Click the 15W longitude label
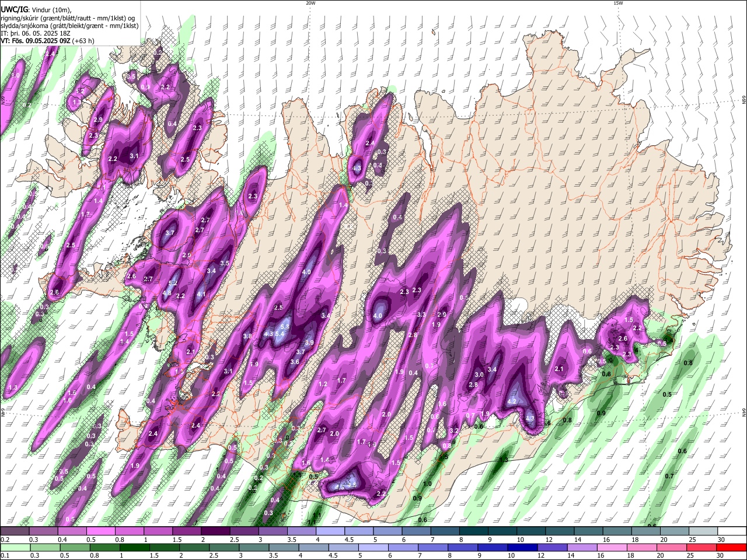Viewport: 747px width, 560px height. [618, 3]
